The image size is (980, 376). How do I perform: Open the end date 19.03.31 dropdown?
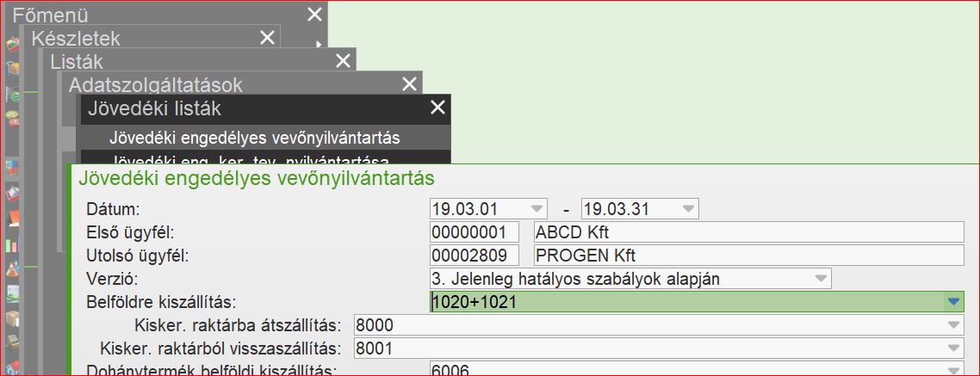click(688, 208)
